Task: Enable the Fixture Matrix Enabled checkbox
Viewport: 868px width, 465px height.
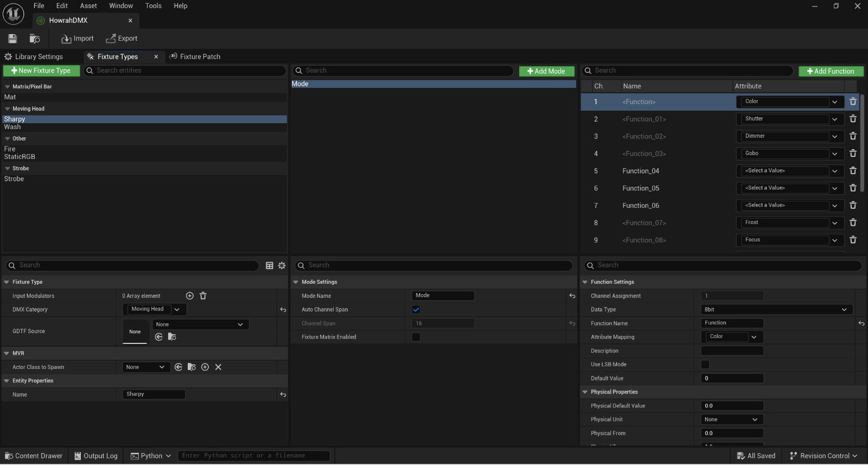Action: click(416, 337)
